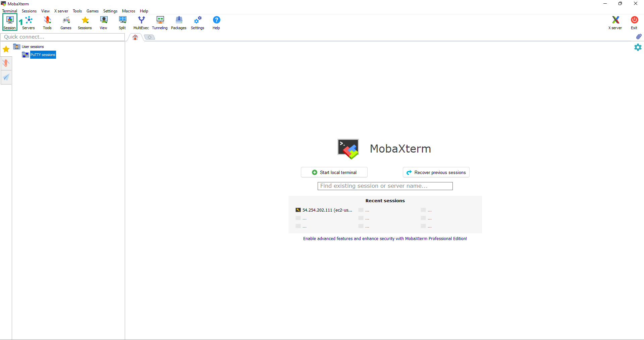Switch to the Home tab icon
Screen dimensions: 644x340
(x=135, y=37)
